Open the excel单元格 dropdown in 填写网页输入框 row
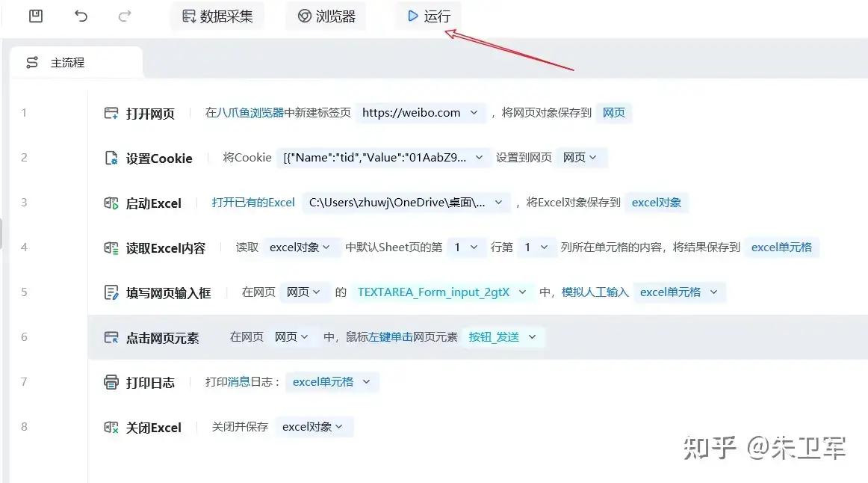 click(679, 292)
